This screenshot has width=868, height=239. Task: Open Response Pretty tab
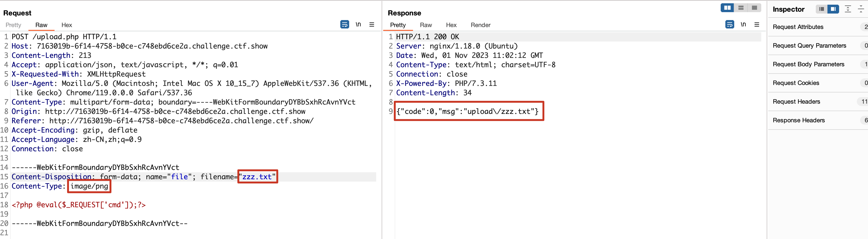398,25
